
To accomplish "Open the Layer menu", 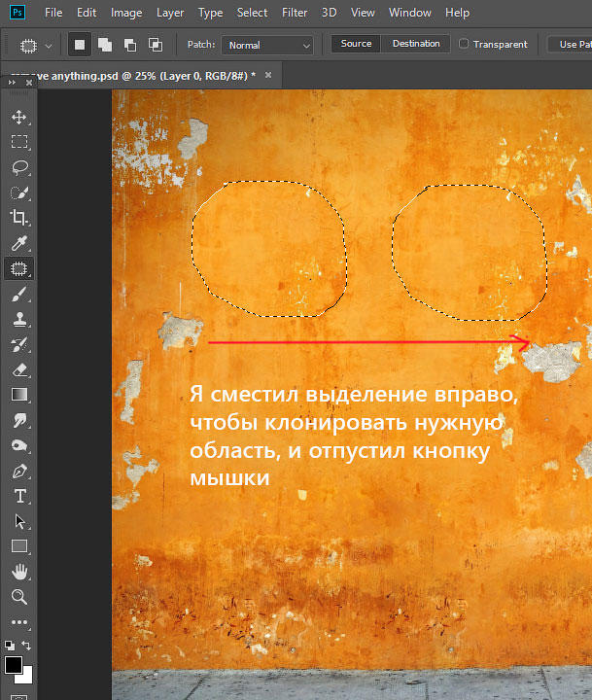I will tap(170, 13).
